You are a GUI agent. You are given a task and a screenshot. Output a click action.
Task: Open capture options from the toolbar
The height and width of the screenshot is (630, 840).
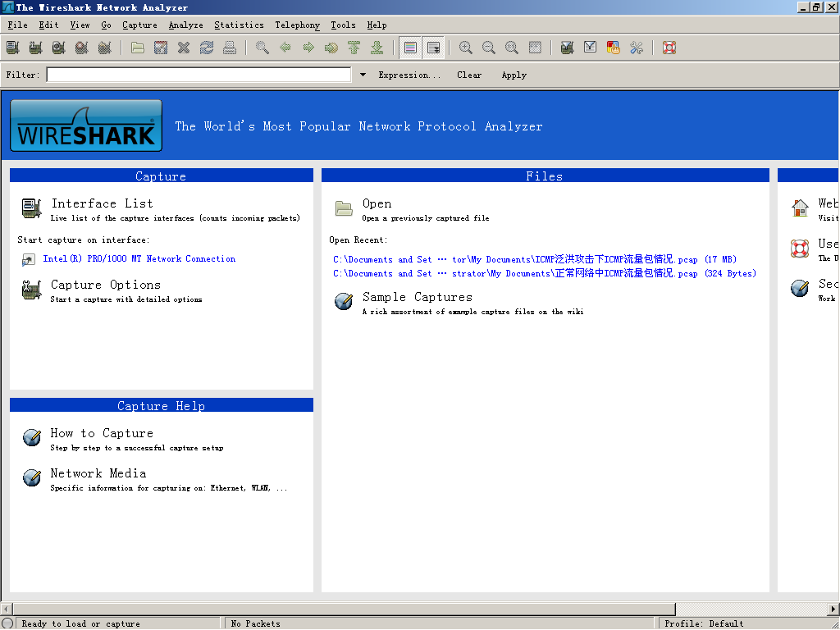point(36,48)
